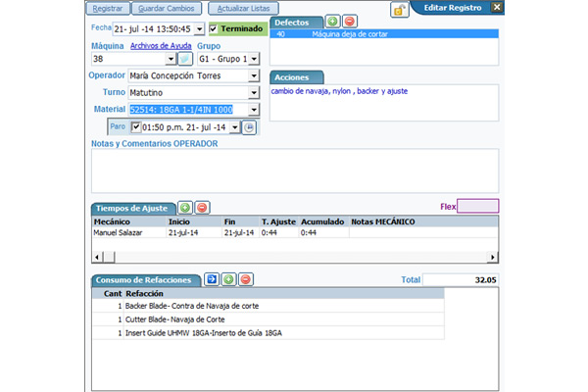This screenshot has height=392, width=588.
Task: Open the Operador dropdown
Action: 254,75
